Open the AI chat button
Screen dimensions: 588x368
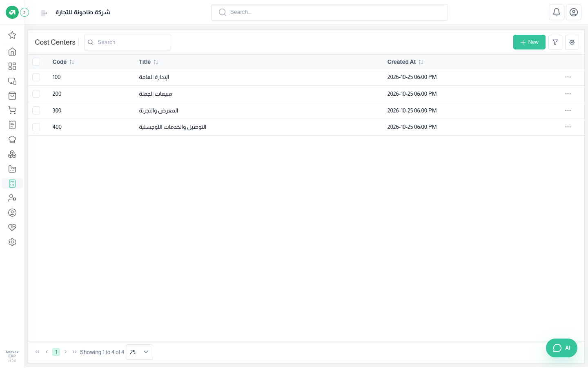pyautogui.click(x=561, y=348)
